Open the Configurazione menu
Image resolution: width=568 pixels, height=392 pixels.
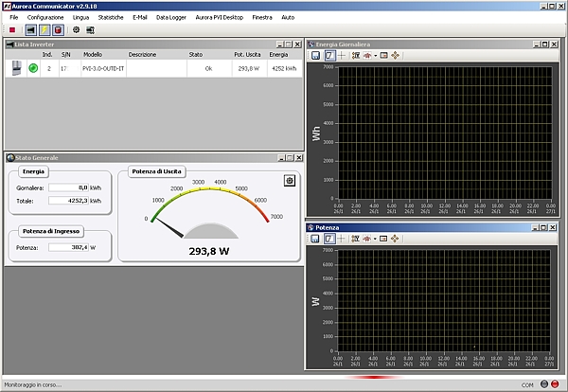[x=45, y=17]
